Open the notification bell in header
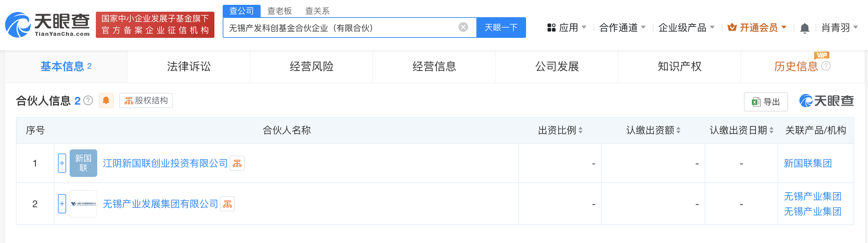The width and height of the screenshot is (868, 243). 805,28
